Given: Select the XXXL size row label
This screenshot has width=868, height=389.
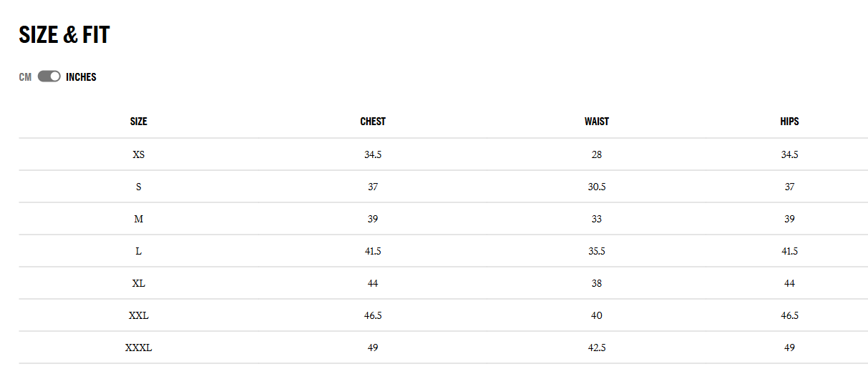Looking at the screenshot, I should (x=139, y=348).
